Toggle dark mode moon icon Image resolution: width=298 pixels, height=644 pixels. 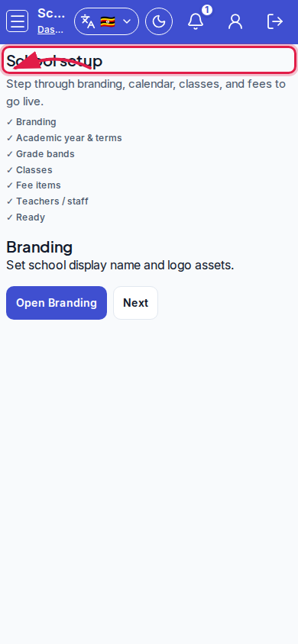pyautogui.click(x=159, y=21)
